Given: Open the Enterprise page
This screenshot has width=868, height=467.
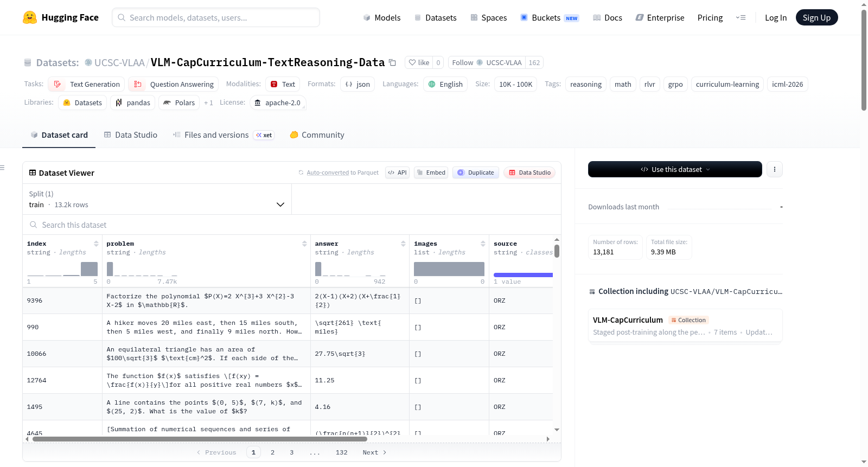Looking at the screenshot, I should (660, 18).
